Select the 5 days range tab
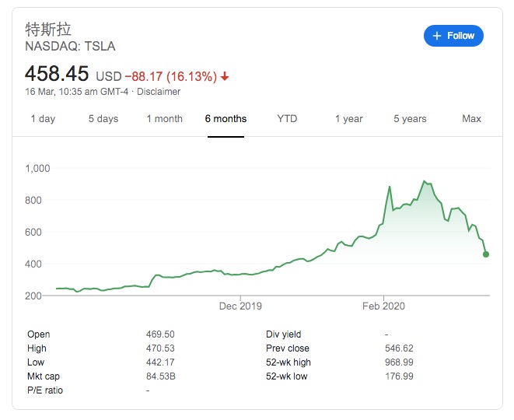This screenshot has width=514, height=420. [103, 119]
